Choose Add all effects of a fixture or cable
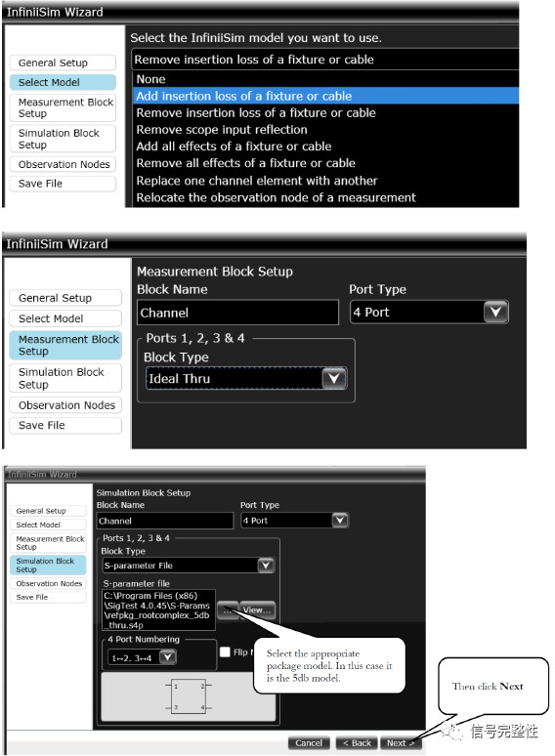 point(326,147)
